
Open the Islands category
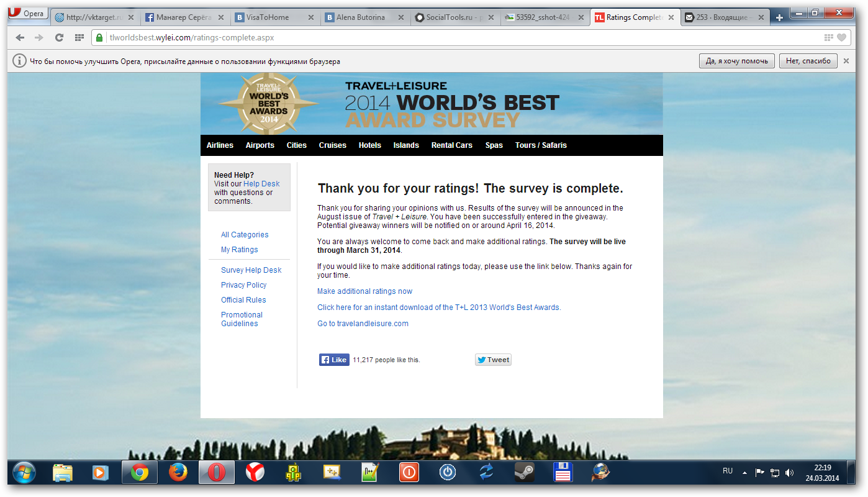406,145
